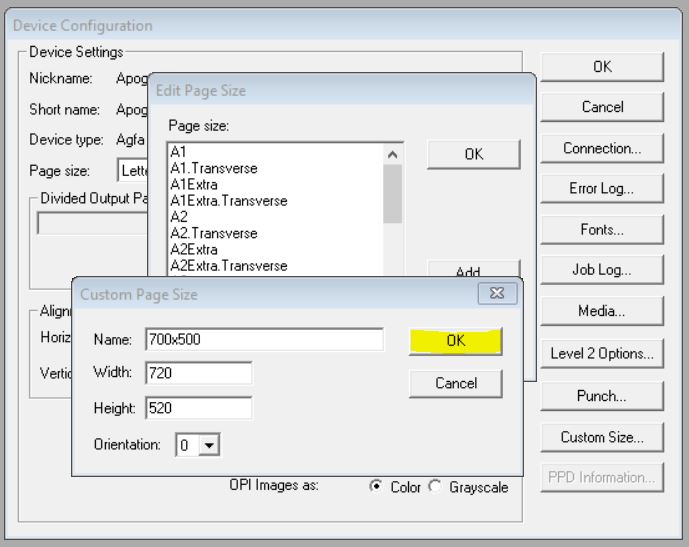This screenshot has height=547, width=689.
Task: Select A1.Transverse in page size list
Action: tap(276, 168)
